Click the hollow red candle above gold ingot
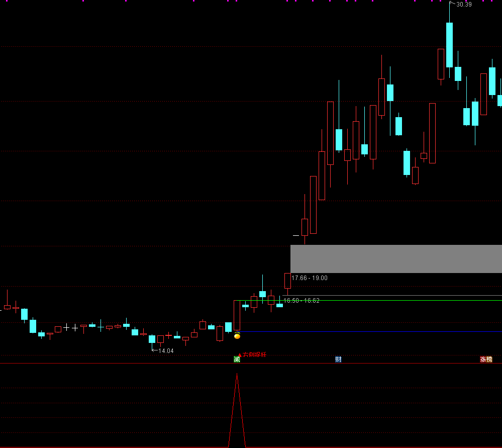The height and width of the screenshot is (448, 502). [237, 315]
